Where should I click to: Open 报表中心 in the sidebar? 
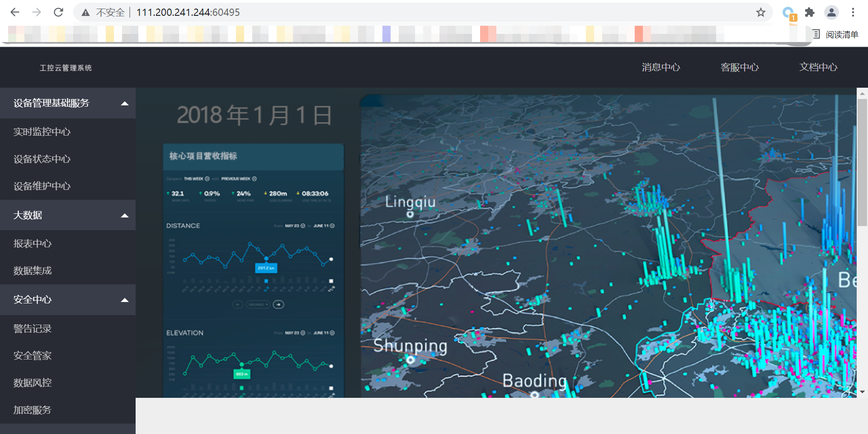[33, 244]
